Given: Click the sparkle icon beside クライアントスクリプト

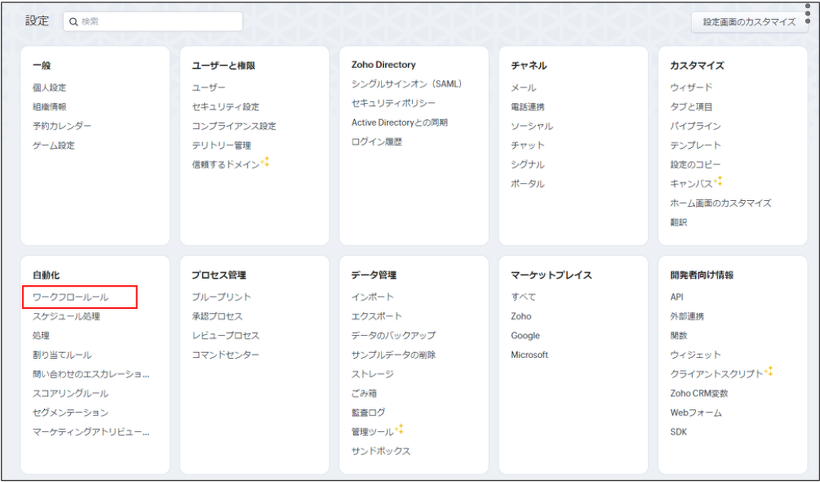Looking at the screenshot, I should 769,371.
